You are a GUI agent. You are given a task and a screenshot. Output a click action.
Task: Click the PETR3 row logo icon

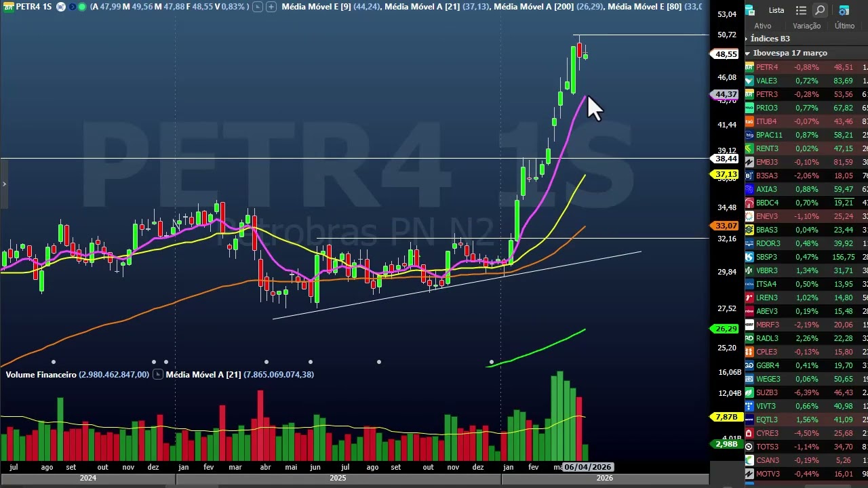[x=749, y=94]
